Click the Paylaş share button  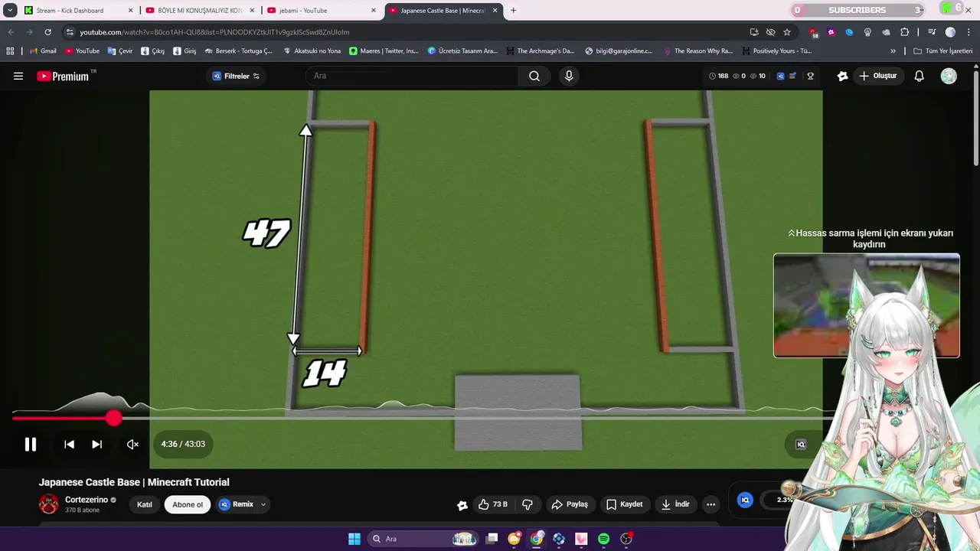[570, 504]
